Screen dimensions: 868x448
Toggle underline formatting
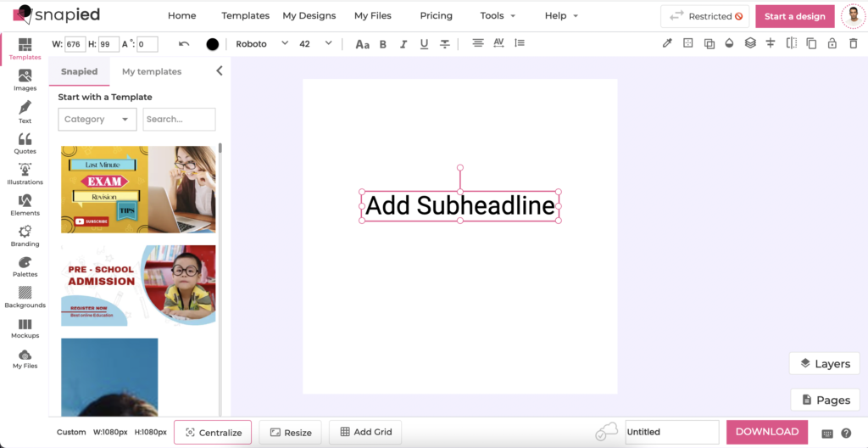(424, 44)
